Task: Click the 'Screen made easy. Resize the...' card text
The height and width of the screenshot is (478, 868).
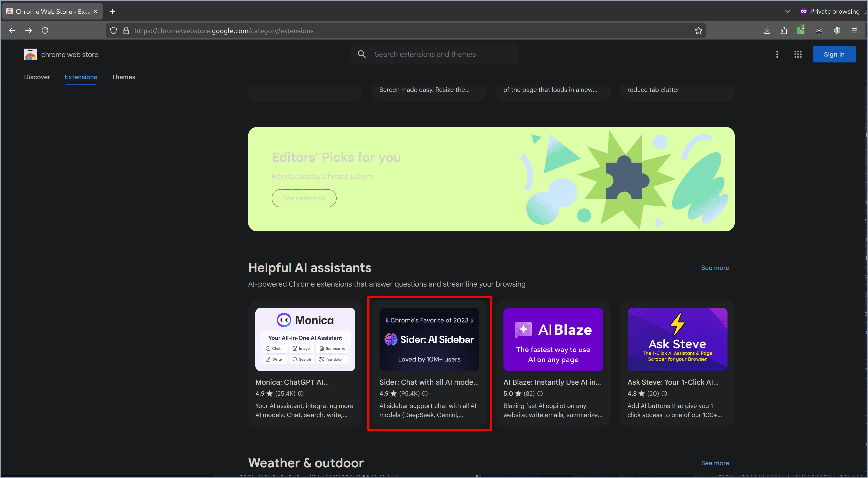Action: pyautogui.click(x=424, y=90)
